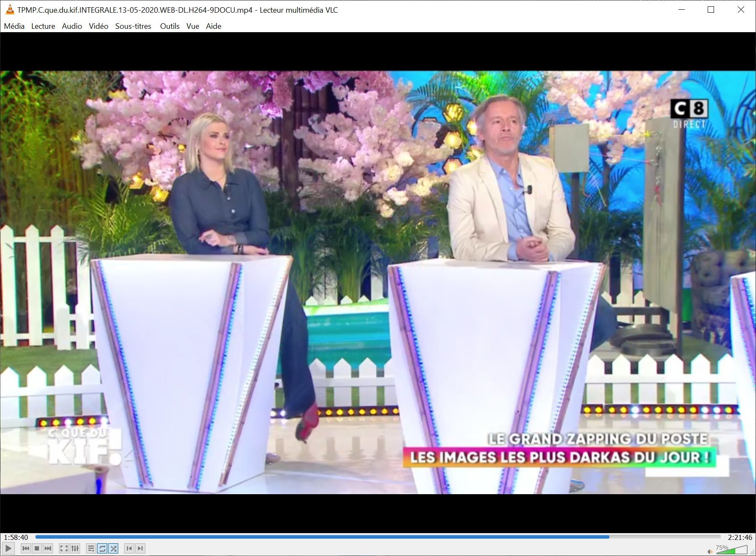The image size is (756, 556).
Task: Open extended settings (equalizer icon)
Action: 75,548
